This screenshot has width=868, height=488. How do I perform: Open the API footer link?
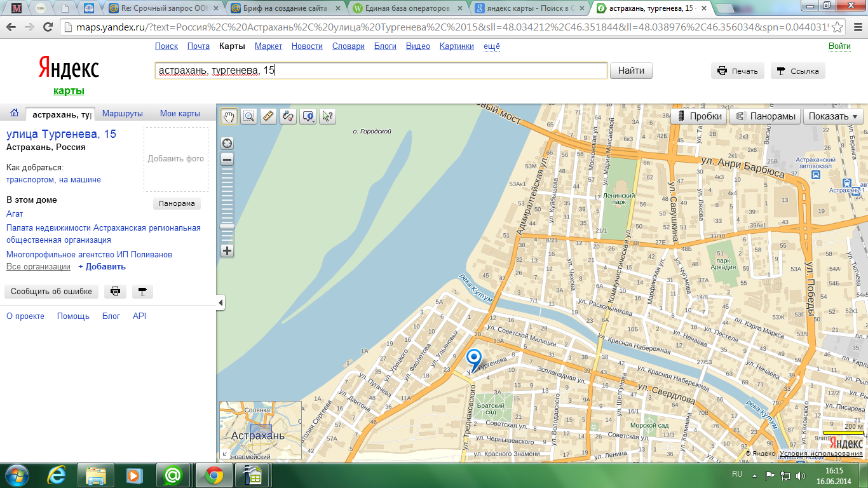[x=139, y=316]
